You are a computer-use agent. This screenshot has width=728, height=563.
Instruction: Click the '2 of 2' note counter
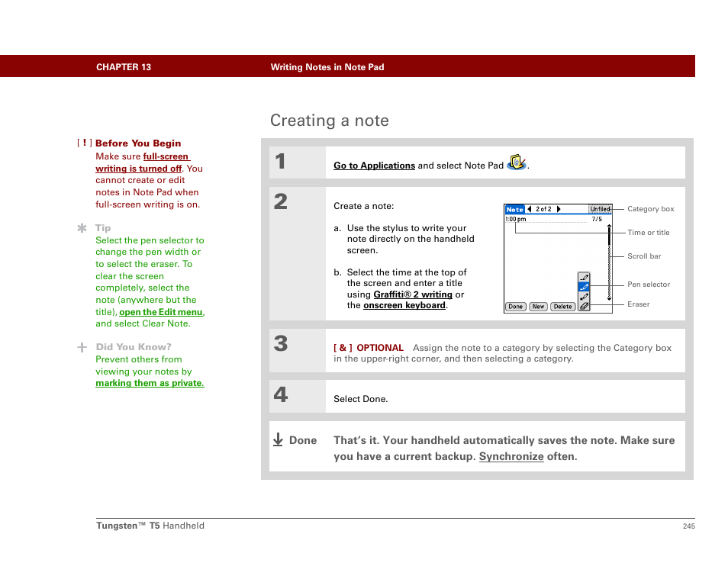click(543, 209)
